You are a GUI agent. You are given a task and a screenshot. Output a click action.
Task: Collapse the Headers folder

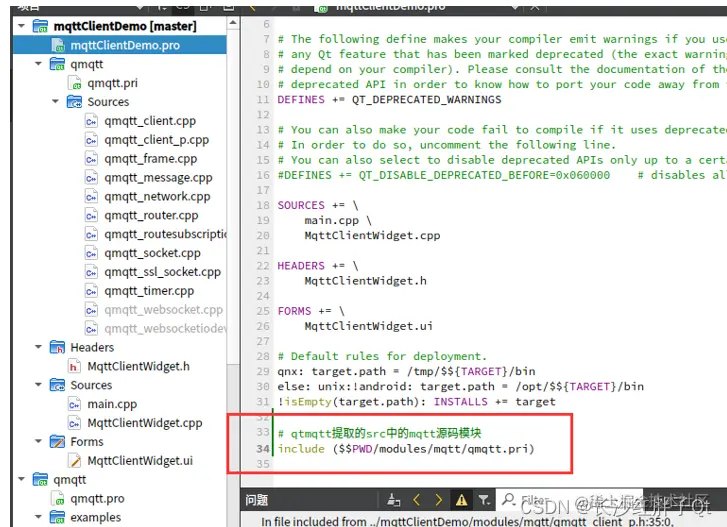tap(38, 347)
